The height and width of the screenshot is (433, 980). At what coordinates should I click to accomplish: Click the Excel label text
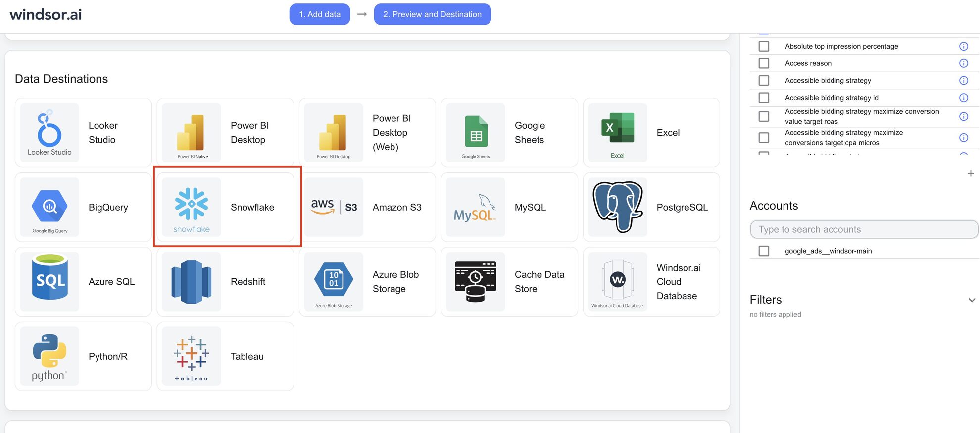668,132
